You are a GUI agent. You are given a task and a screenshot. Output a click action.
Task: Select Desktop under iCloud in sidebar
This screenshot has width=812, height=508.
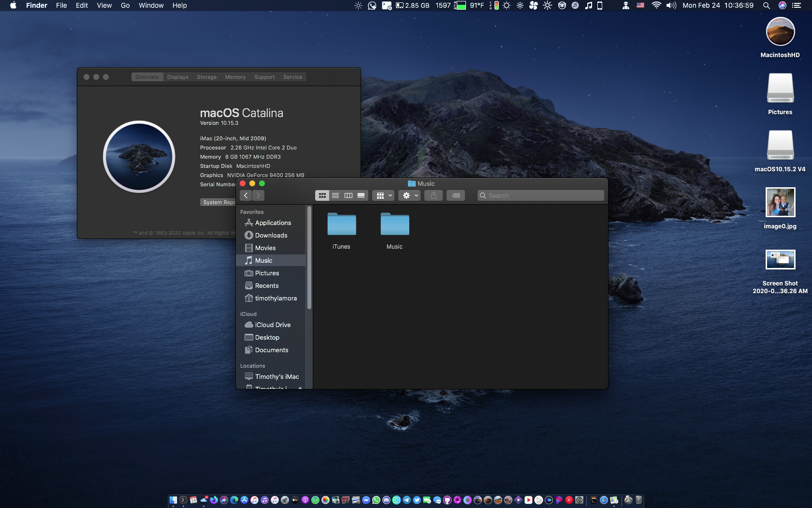(x=271, y=337)
